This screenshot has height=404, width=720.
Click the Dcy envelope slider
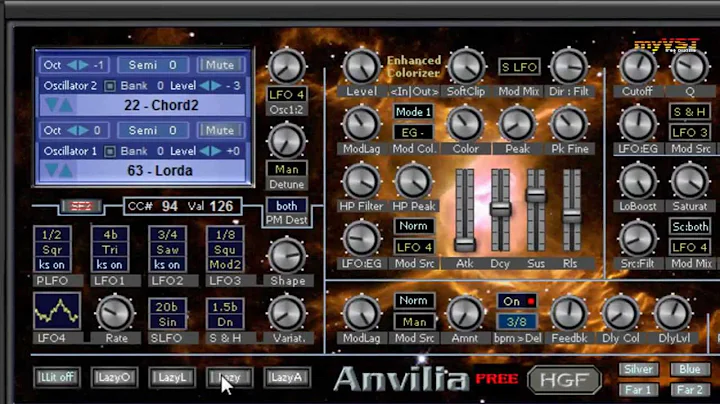500,210
